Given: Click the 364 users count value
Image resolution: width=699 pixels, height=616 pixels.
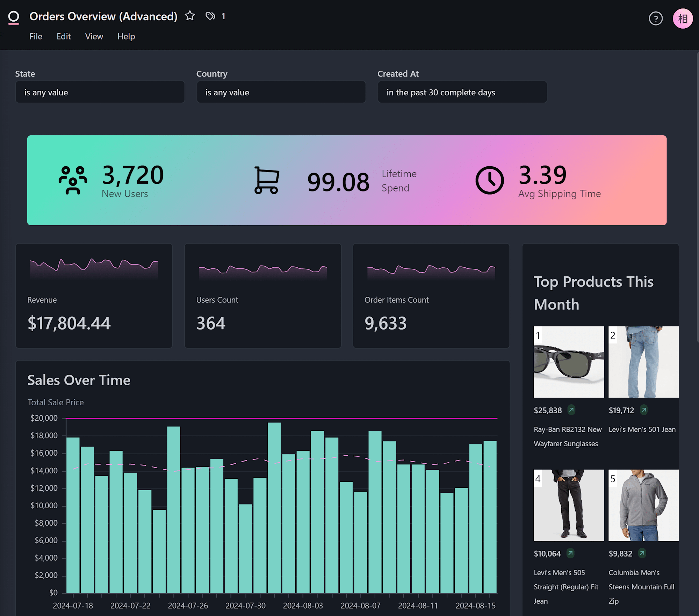Looking at the screenshot, I should (x=211, y=323).
